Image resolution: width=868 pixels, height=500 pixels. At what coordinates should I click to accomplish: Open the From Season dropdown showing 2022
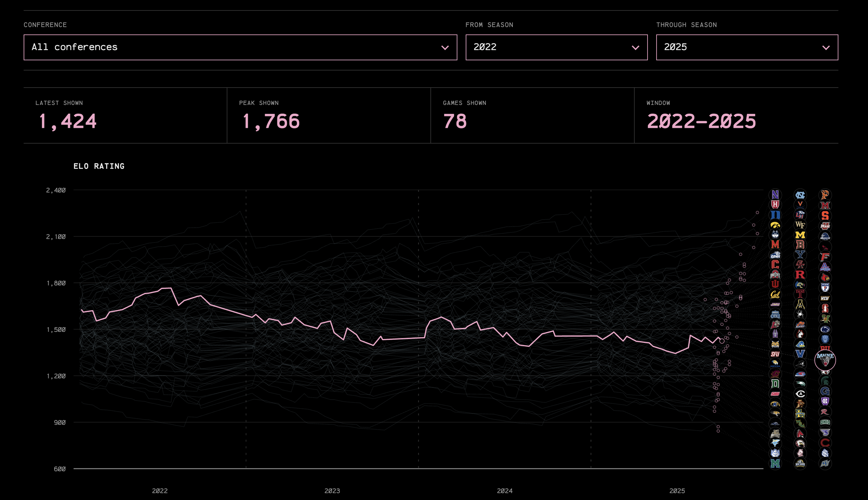tap(557, 47)
